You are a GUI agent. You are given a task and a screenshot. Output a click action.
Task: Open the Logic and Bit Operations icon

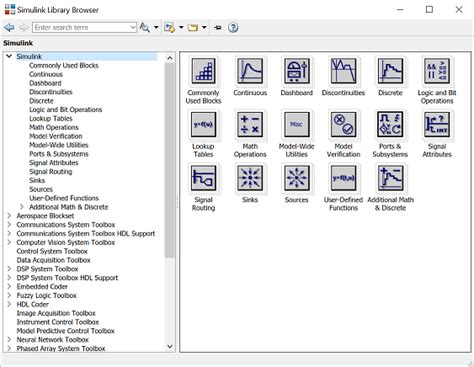(x=437, y=71)
